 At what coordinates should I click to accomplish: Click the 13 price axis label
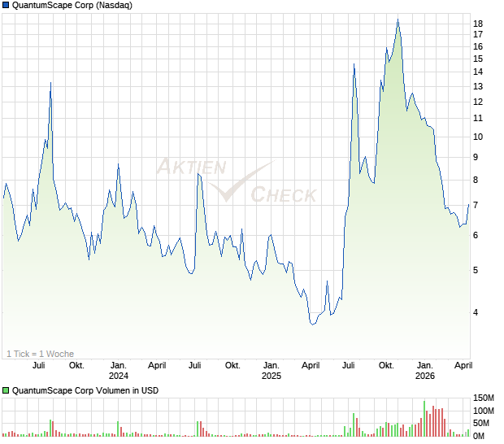point(479,86)
